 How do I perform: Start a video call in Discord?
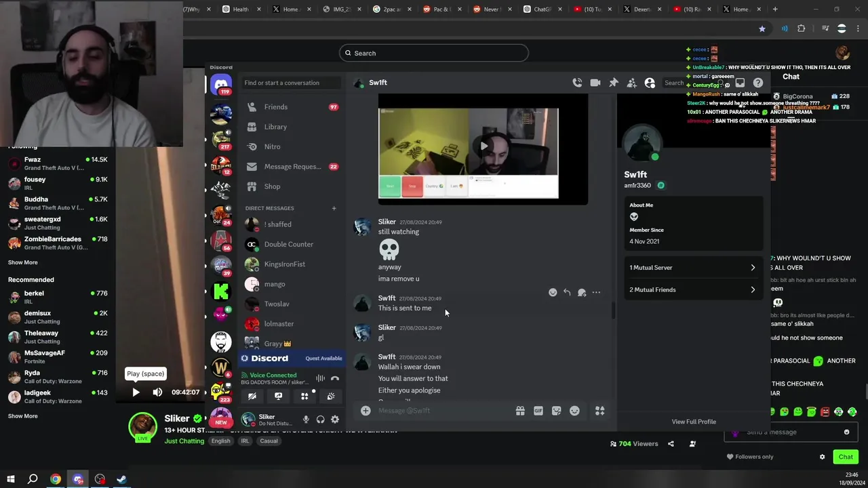pyautogui.click(x=595, y=83)
